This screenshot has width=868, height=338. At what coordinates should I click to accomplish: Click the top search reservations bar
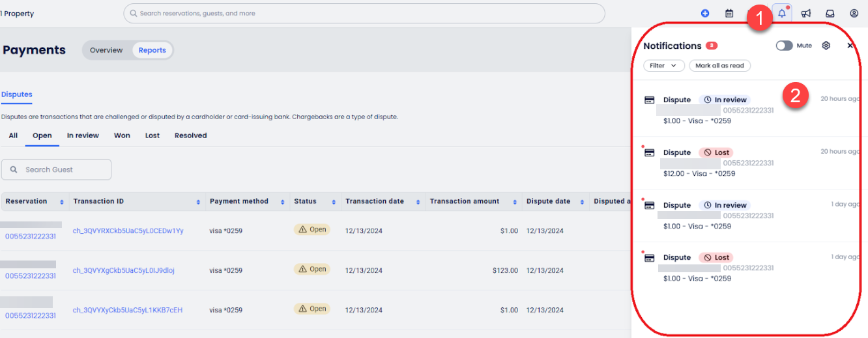click(x=364, y=13)
